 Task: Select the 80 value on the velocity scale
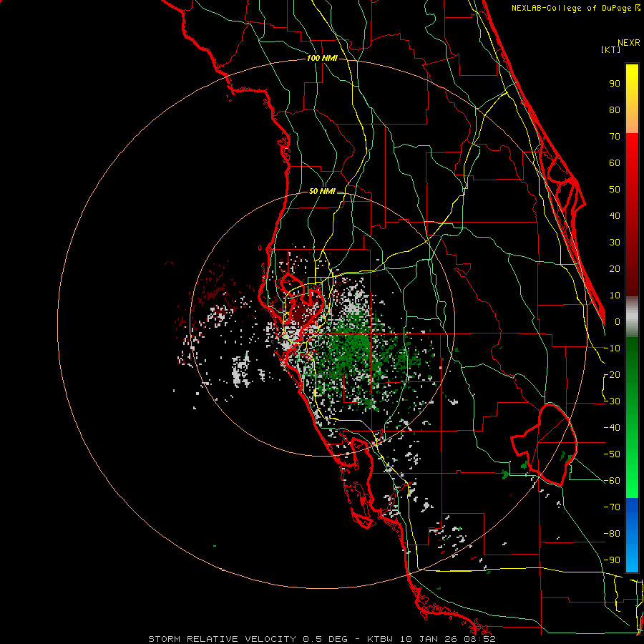click(615, 109)
